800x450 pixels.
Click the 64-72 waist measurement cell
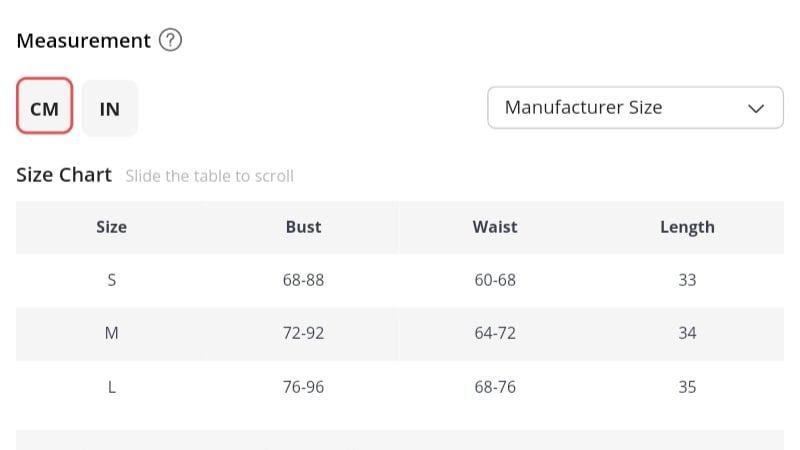[x=495, y=333]
